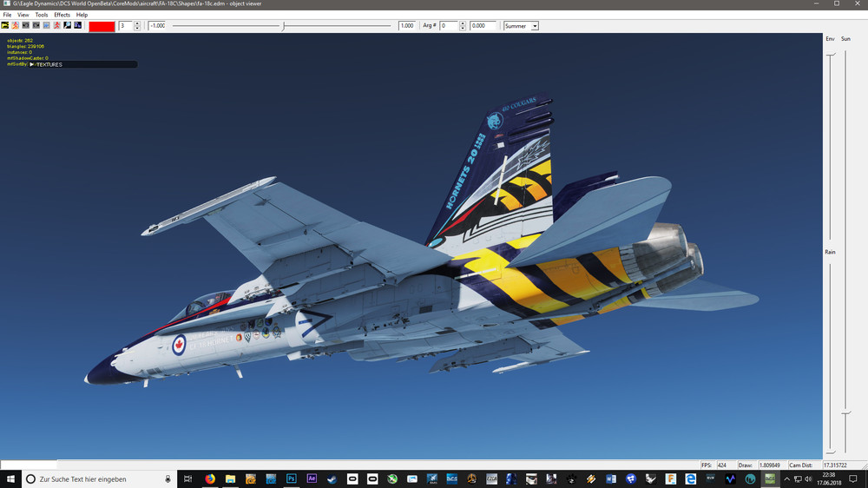The width and height of the screenshot is (868, 488).
Task: Open the Effects menu
Action: (62, 15)
